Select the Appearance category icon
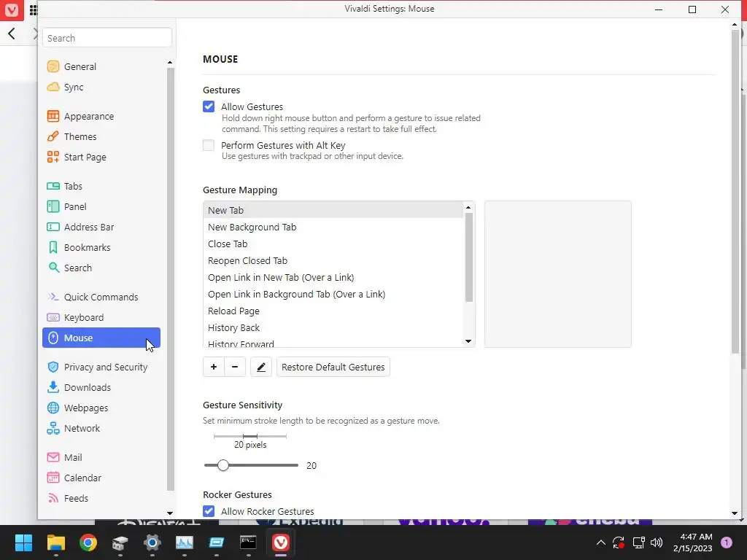Screen dimensions: 747x560 53,116
